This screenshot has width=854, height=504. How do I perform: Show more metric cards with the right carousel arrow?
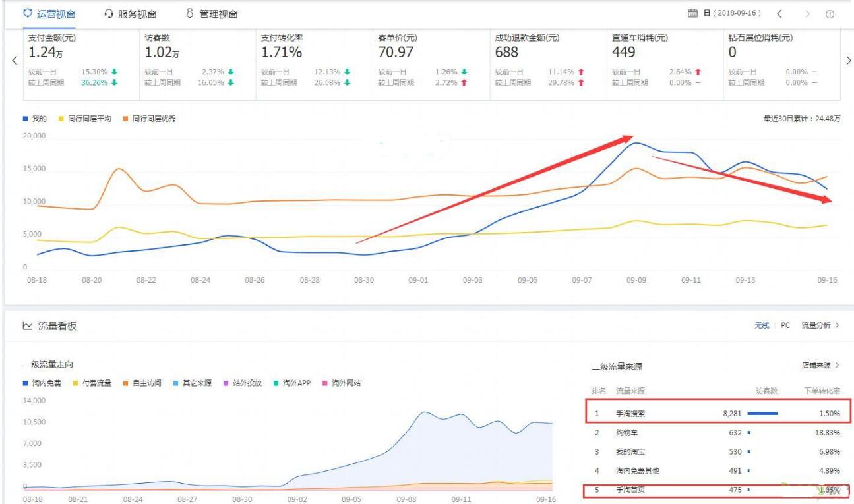(848, 60)
